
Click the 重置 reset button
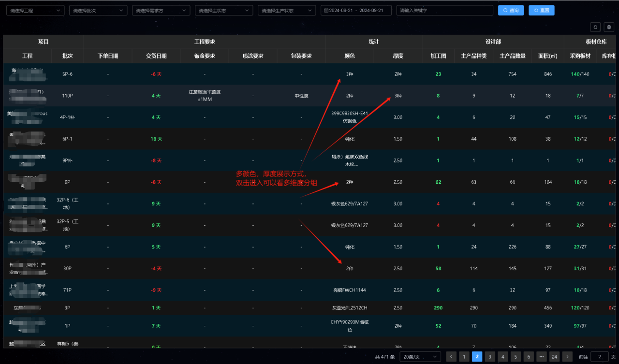pyautogui.click(x=542, y=10)
